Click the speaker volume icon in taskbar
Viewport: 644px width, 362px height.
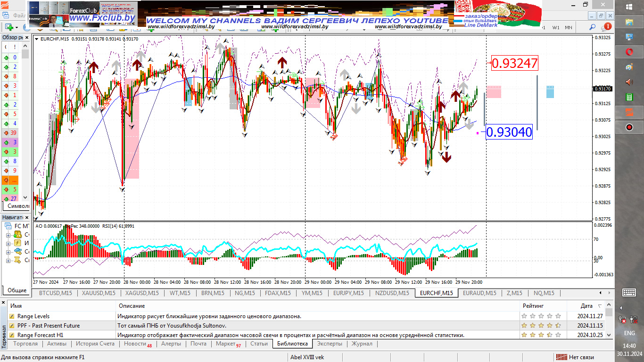(x=629, y=82)
